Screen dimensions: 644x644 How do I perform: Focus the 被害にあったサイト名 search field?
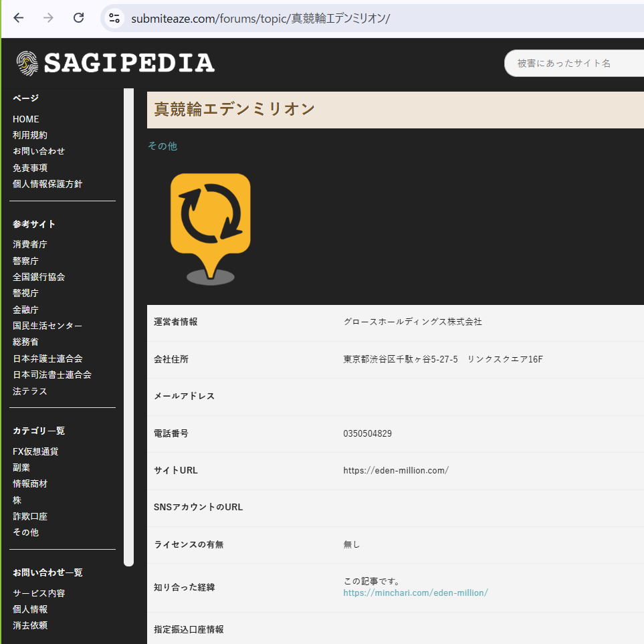[x=575, y=64]
